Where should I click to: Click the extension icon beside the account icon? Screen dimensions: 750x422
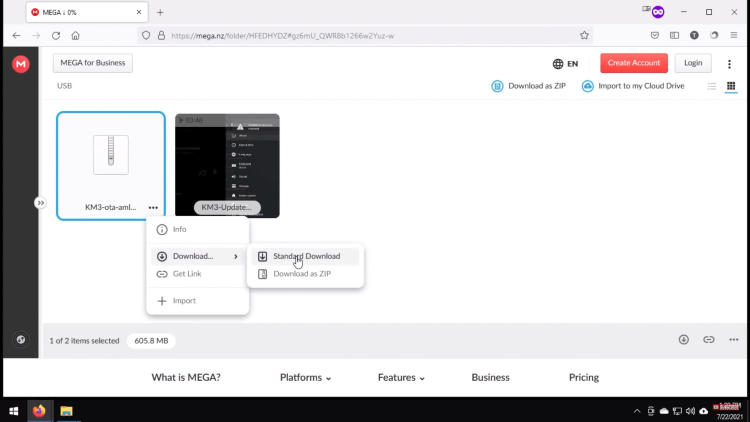(x=714, y=35)
